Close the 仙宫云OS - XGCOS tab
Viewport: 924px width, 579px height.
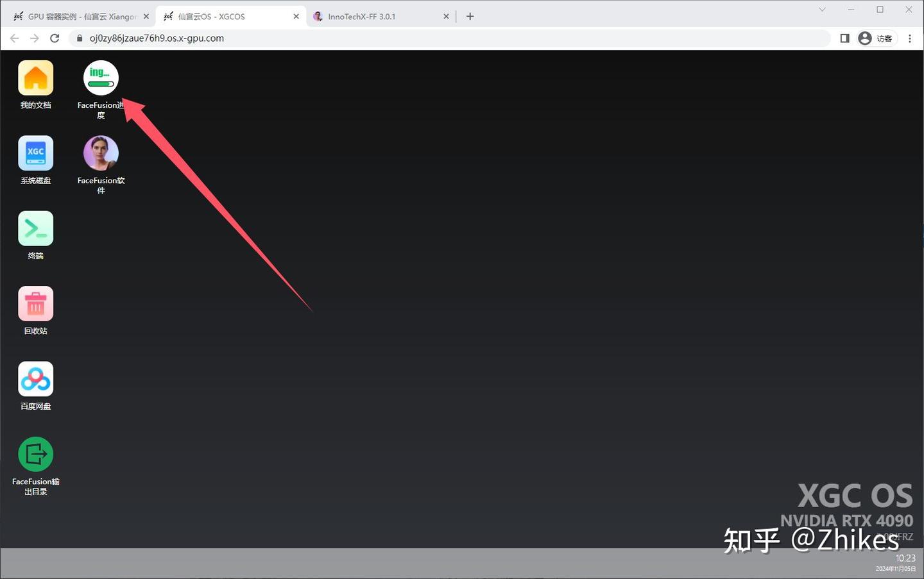(296, 17)
